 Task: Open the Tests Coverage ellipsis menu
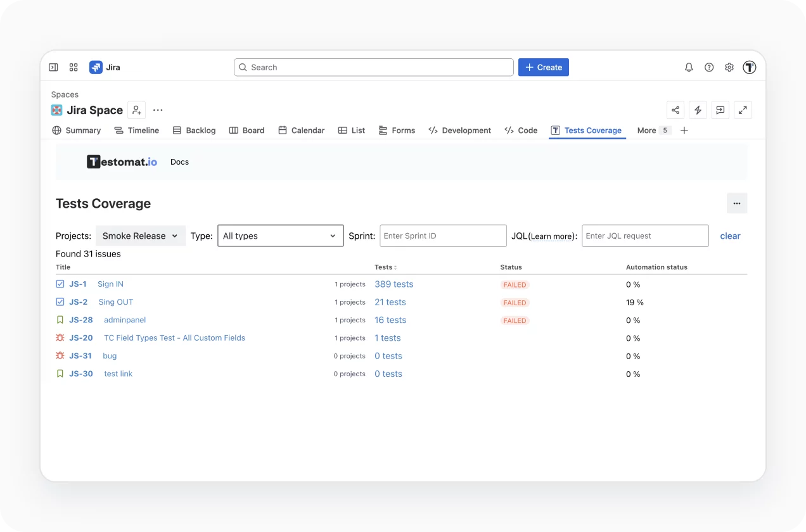737,203
